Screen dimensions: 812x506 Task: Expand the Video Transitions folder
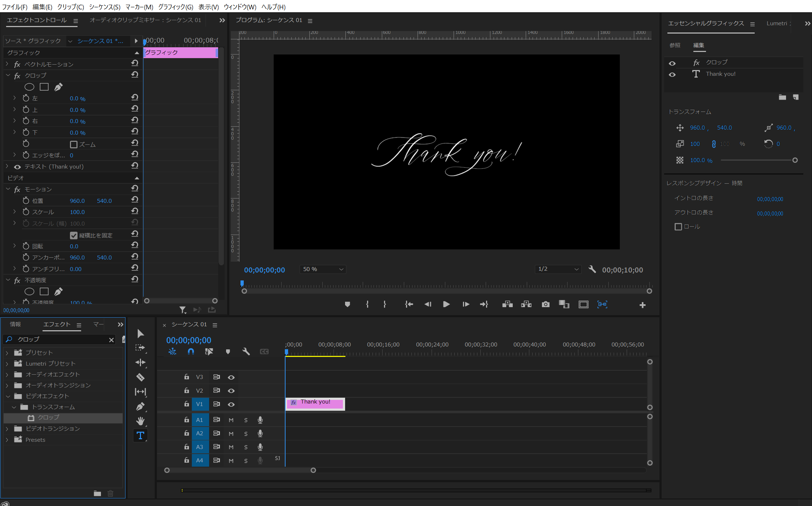7,429
